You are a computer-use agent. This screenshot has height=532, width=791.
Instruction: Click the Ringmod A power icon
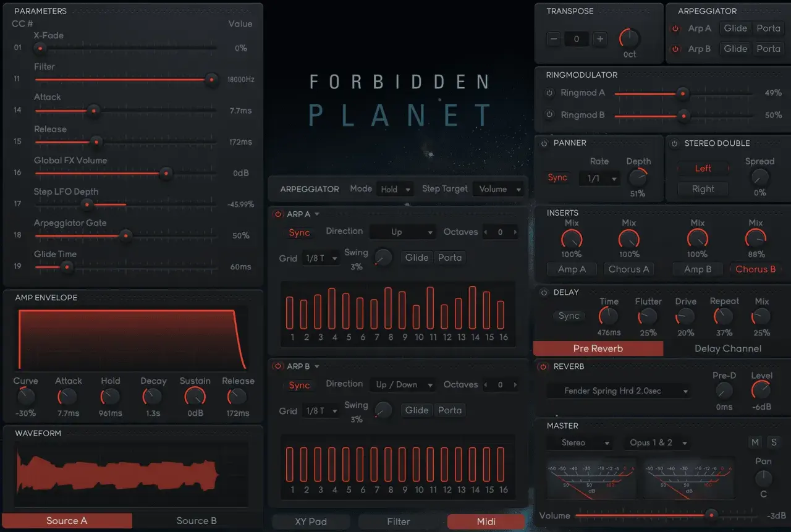pyautogui.click(x=549, y=93)
